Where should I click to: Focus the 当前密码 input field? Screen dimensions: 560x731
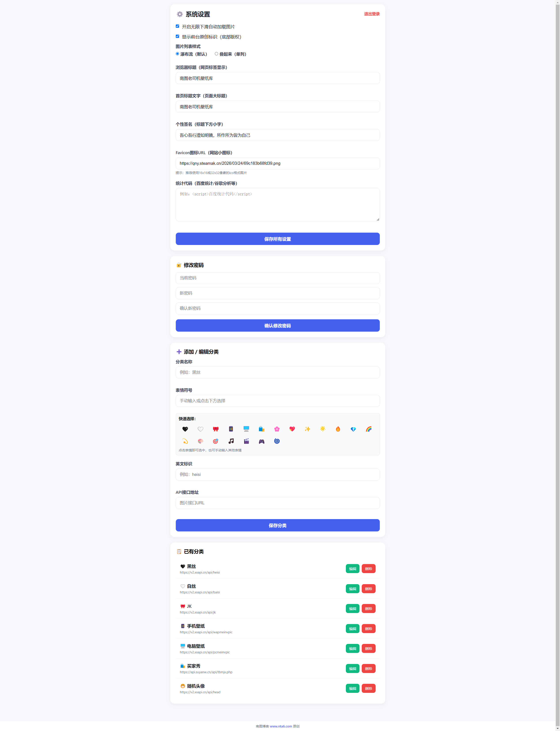(x=277, y=278)
